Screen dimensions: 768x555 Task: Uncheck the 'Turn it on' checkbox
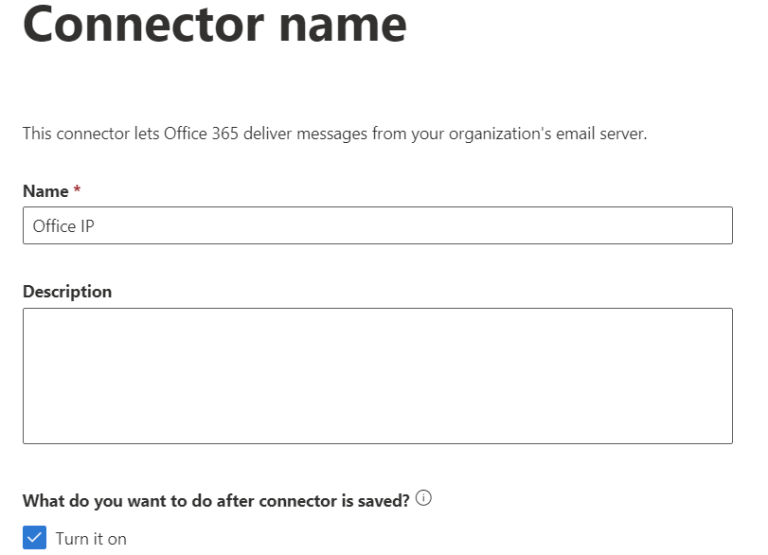(34, 539)
